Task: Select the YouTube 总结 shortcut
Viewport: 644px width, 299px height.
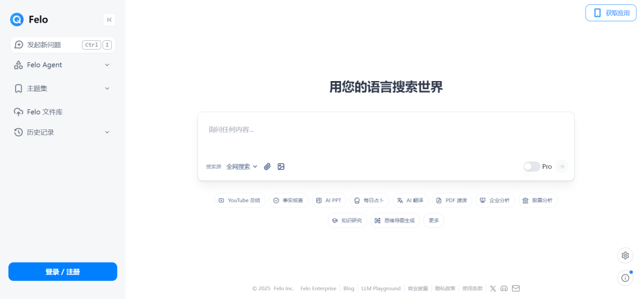Action: tap(240, 200)
